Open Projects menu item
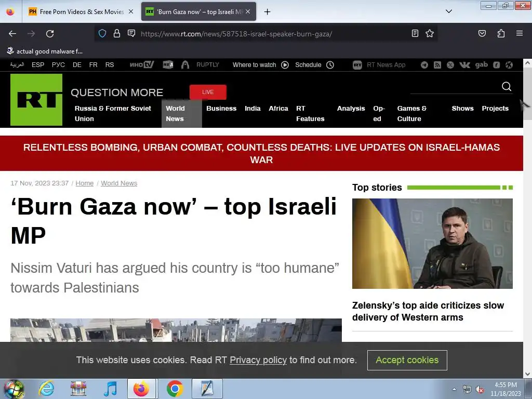 (495, 108)
